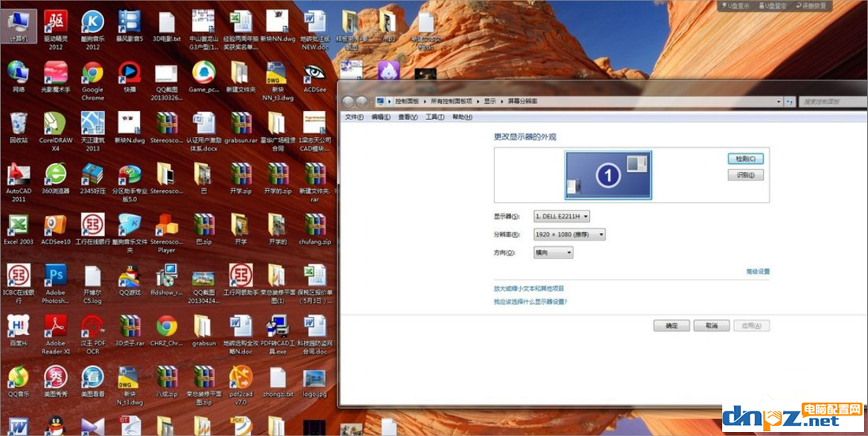Open the 编辑(E) menu

381,117
